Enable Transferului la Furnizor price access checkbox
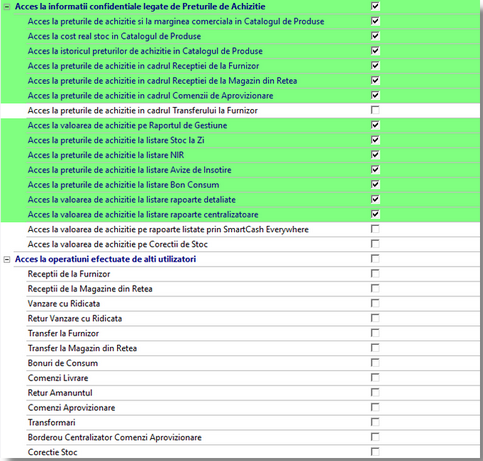Image resolution: width=483 pixels, height=461 pixels. pyautogui.click(x=375, y=110)
